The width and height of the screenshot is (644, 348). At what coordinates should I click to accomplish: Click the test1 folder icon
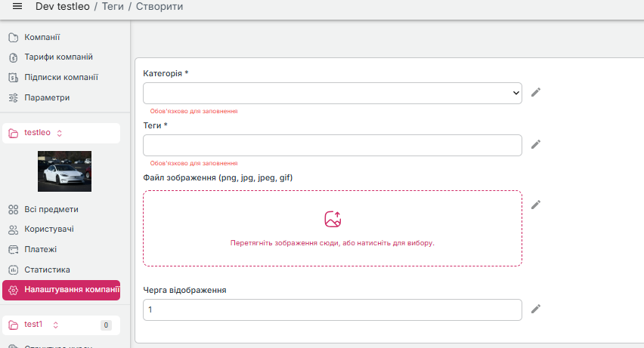[x=14, y=325]
